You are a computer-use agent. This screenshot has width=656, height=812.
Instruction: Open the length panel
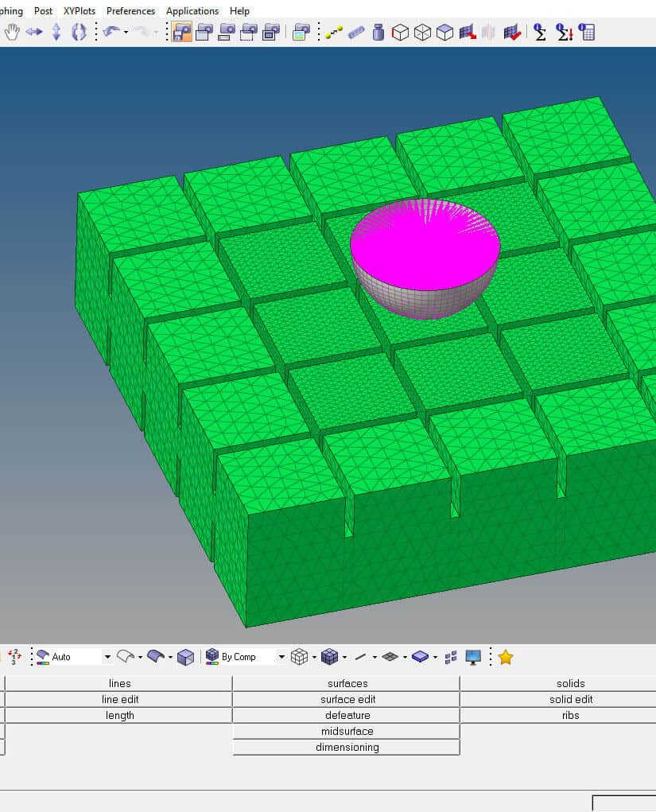point(119,715)
